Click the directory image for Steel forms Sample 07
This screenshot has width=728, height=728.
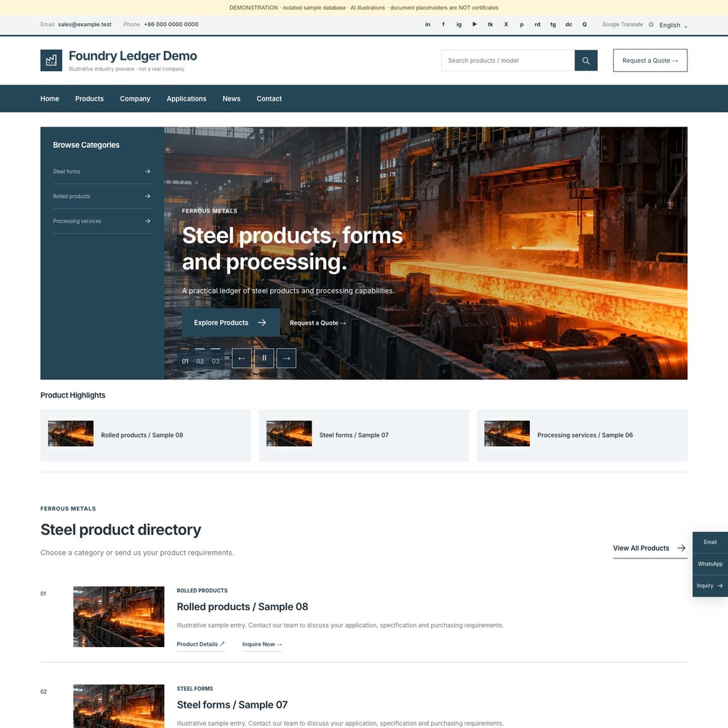click(x=119, y=705)
